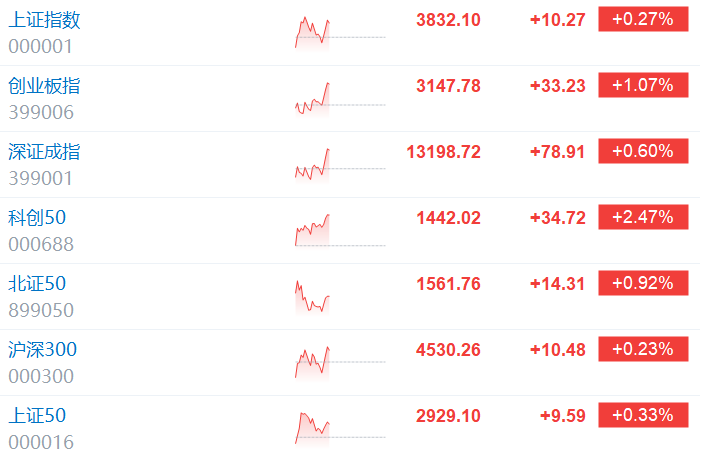Screen dimensions: 702x458
Task: Open the 上证指数 index link
Action: coord(44,20)
